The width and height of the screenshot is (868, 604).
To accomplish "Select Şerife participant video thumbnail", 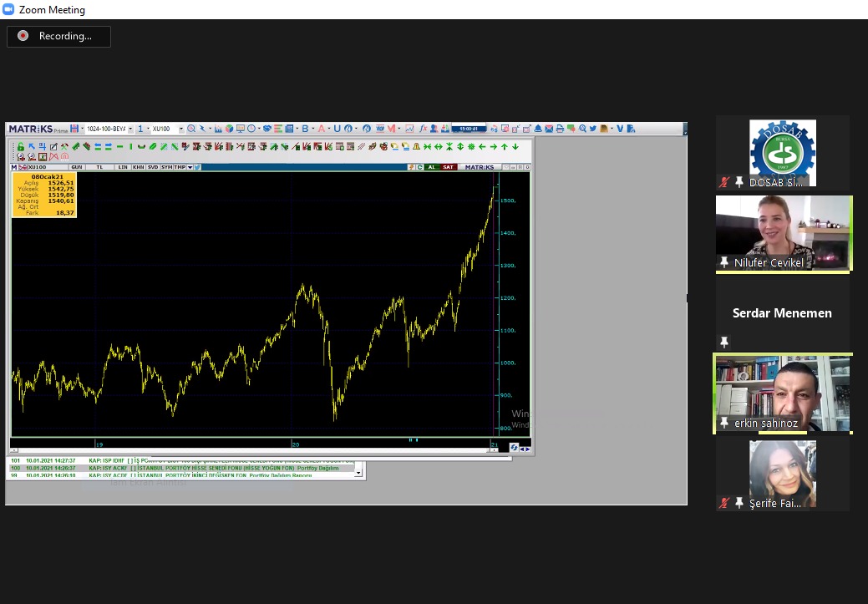I will click(783, 474).
